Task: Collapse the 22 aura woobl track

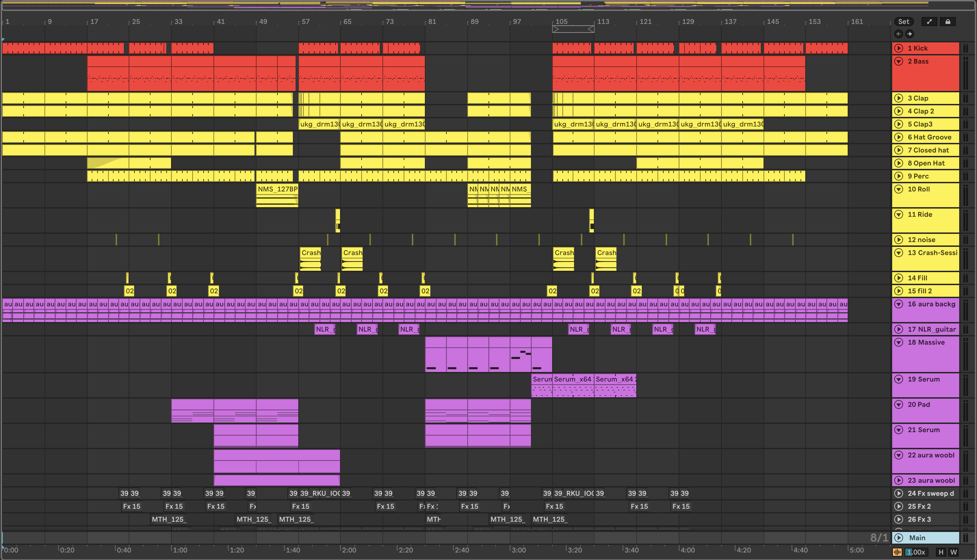Action: click(899, 455)
